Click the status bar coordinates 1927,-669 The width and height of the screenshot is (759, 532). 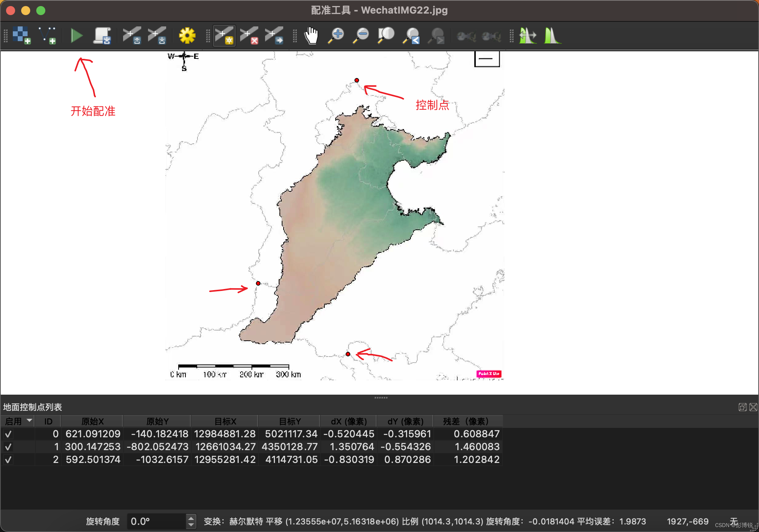click(688, 521)
